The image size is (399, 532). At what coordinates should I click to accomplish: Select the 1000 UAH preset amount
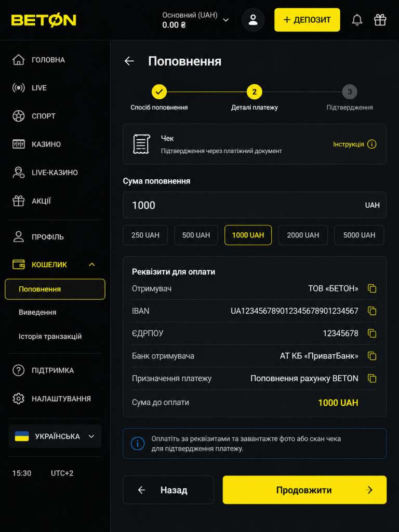pyautogui.click(x=248, y=235)
